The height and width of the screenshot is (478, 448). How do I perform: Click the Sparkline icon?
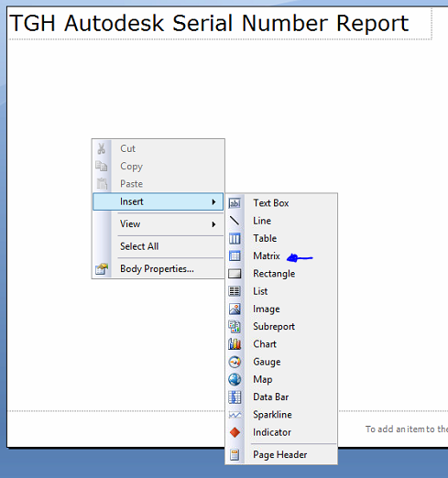[x=235, y=415]
